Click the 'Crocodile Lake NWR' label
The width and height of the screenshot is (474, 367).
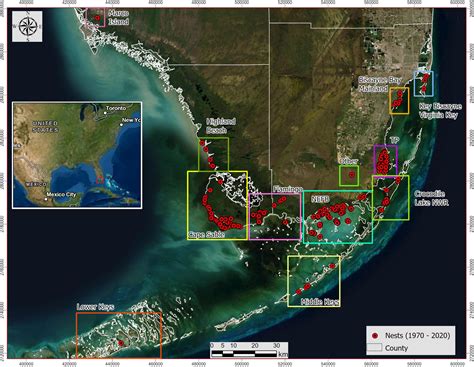(x=431, y=198)
